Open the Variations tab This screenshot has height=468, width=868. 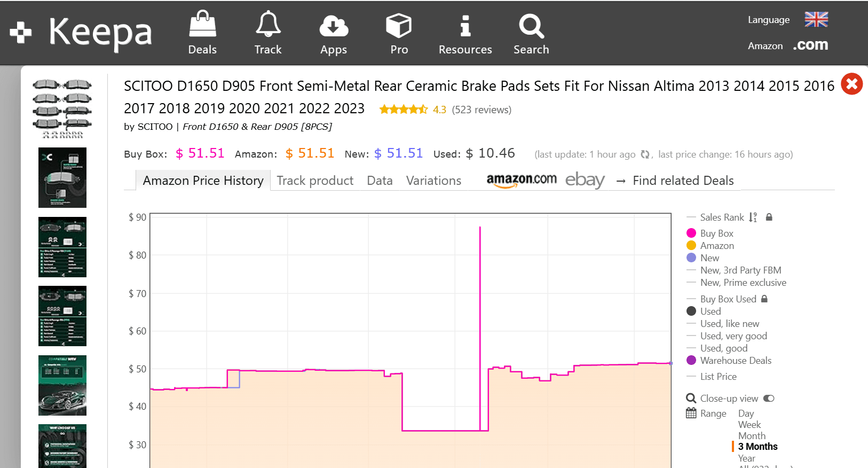pos(433,181)
